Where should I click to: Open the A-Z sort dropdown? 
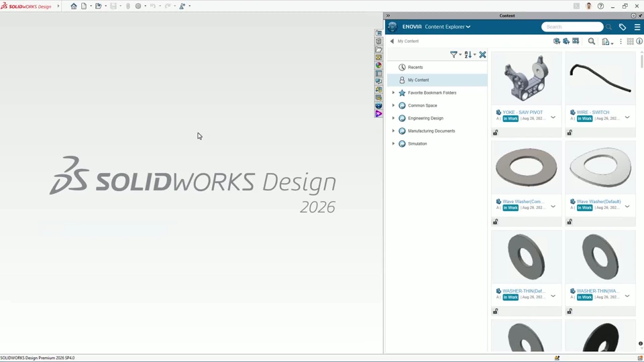470,54
